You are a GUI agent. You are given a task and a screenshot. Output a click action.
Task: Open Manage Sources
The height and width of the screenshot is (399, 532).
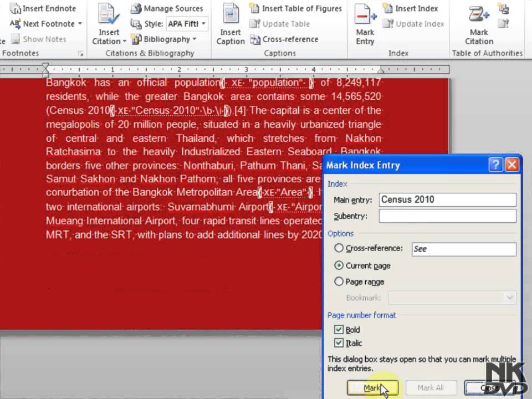coord(167,8)
